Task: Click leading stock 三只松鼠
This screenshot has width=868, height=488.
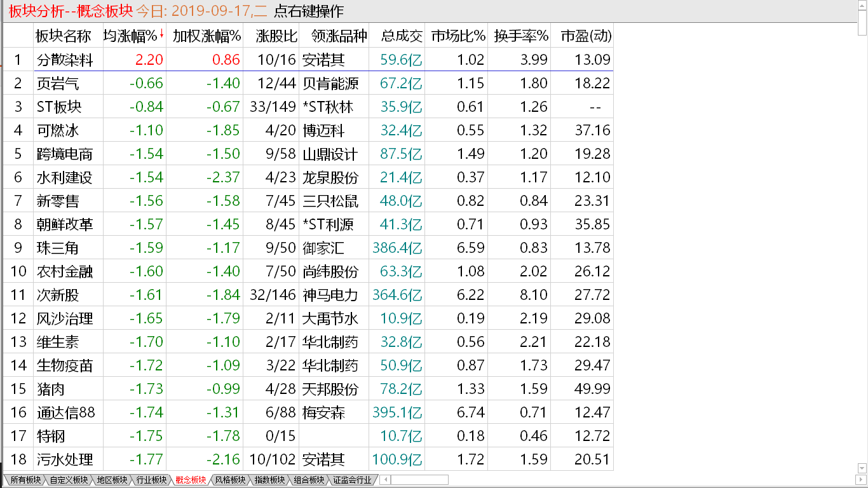Action: tap(330, 201)
